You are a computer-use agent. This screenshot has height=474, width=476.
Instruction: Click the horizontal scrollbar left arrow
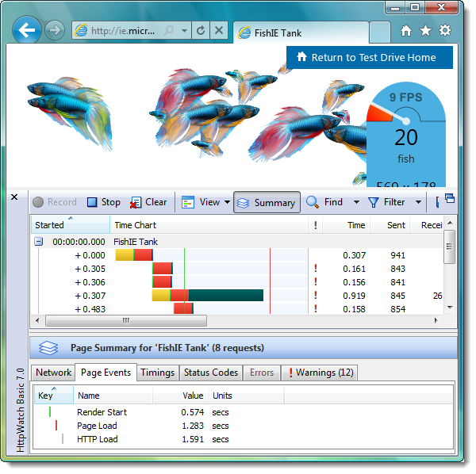click(37, 320)
